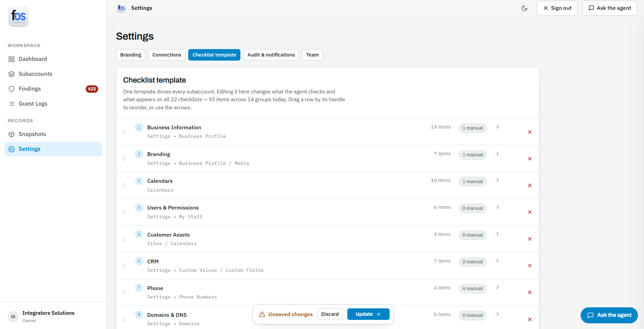Expand the Calendars group chevron

click(x=497, y=180)
